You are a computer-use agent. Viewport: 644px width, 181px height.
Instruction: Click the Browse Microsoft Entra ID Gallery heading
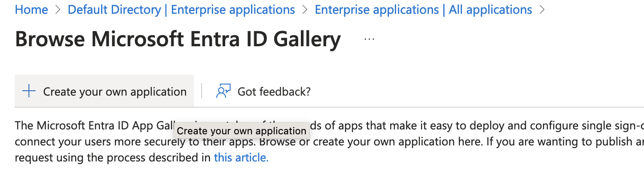click(x=178, y=39)
